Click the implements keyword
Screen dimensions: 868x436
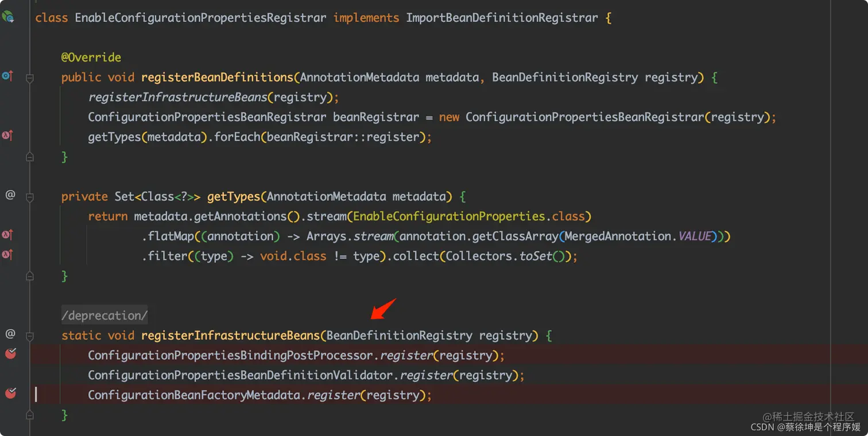pyautogui.click(x=366, y=18)
